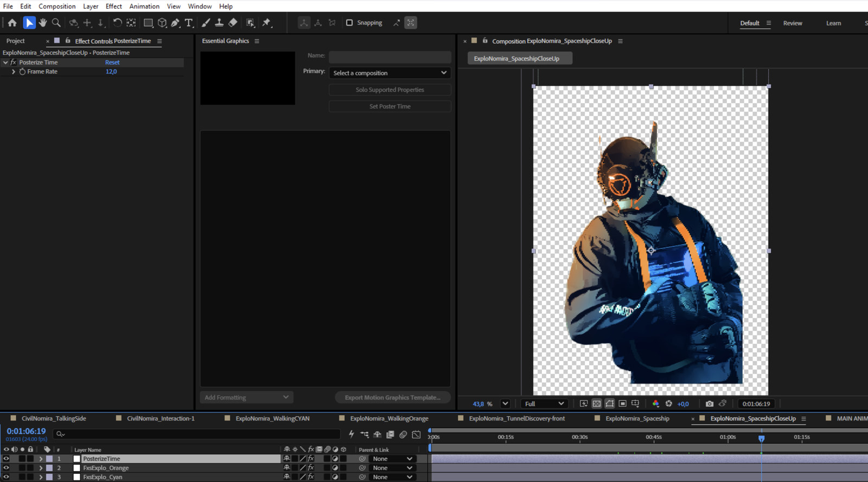Select the Pan Behind anchor point tool
Image resolution: width=868 pixels, height=482 pixels.
tap(131, 23)
